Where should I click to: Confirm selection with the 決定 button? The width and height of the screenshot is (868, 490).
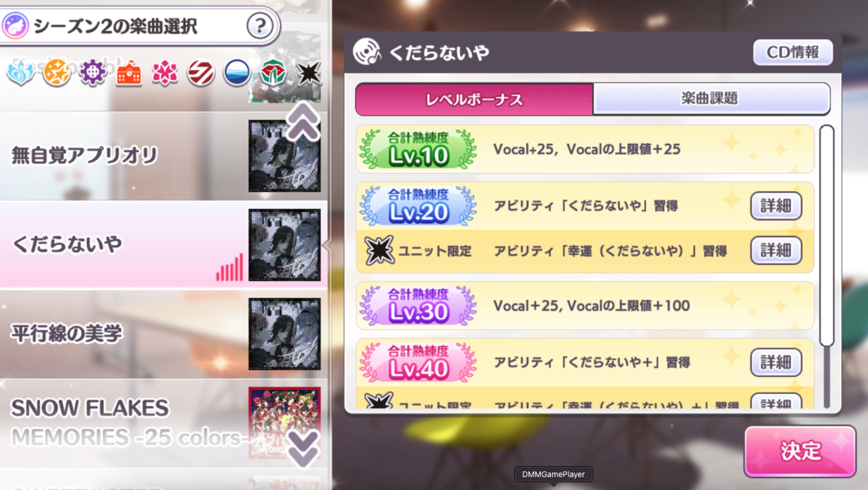pos(800,451)
